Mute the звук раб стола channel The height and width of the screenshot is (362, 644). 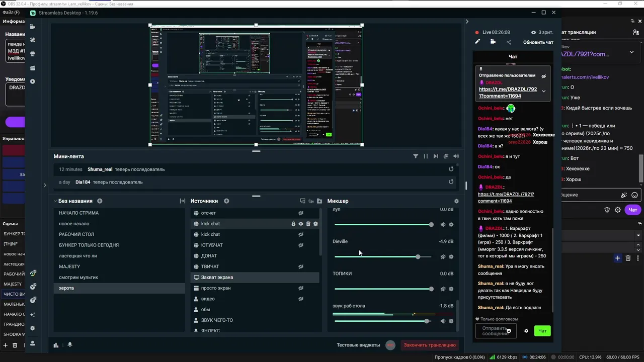point(443,321)
